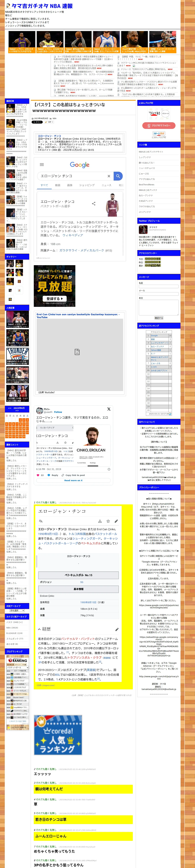Viewport: 195px width, 868px height.
Task: Click the ぶぅアンテナ link in リンク集
Action: 145,212
